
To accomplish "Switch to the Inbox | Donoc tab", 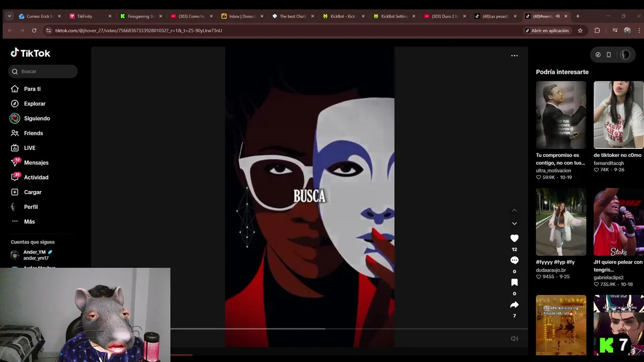I will 242,16.
